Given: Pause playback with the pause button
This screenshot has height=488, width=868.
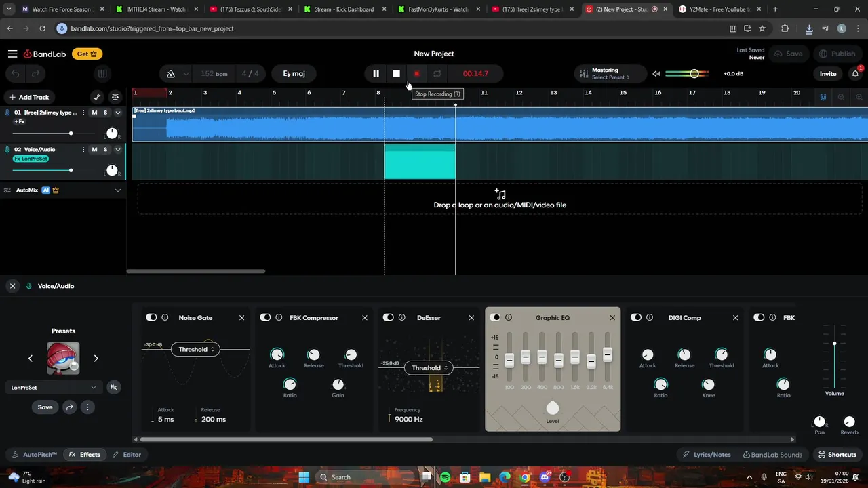Looking at the screenshot, I should (x=376, y=74).
